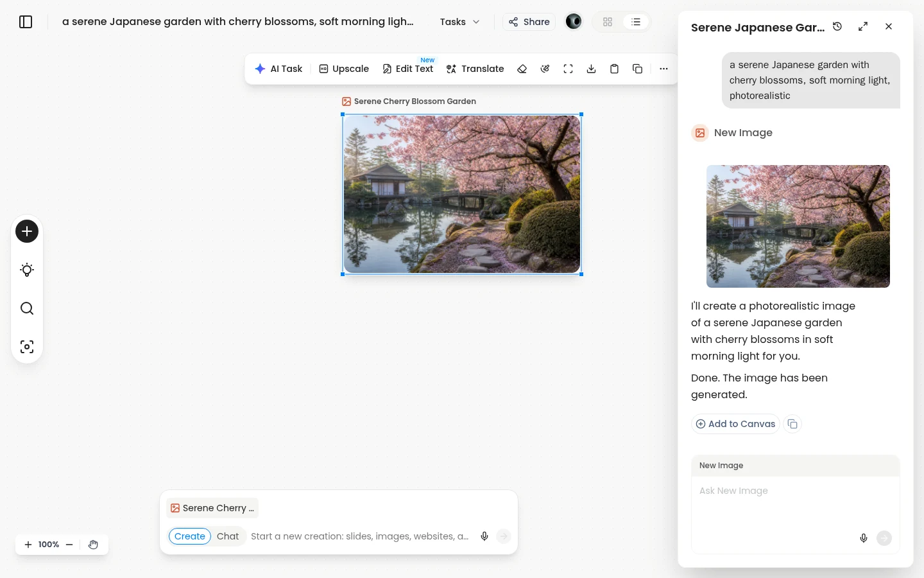Focus the new creation prompt field
The width and height of the screenshot is (924, 578).
tap(360, 536)
